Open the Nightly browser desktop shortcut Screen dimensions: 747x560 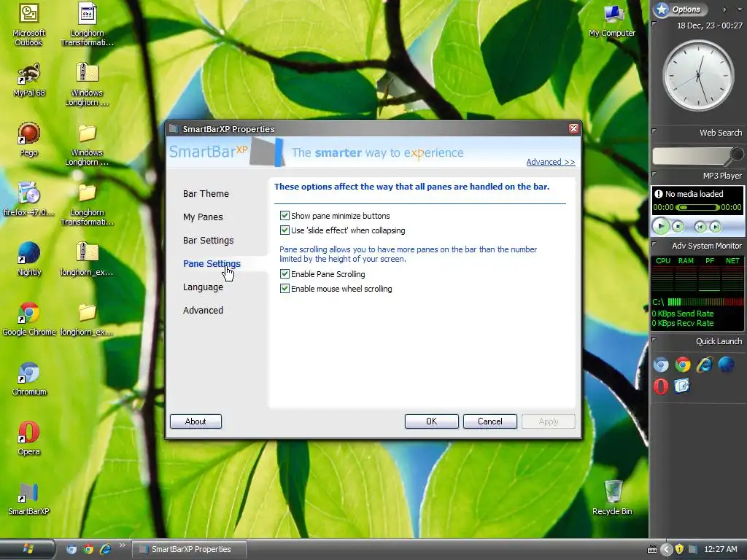28,259
